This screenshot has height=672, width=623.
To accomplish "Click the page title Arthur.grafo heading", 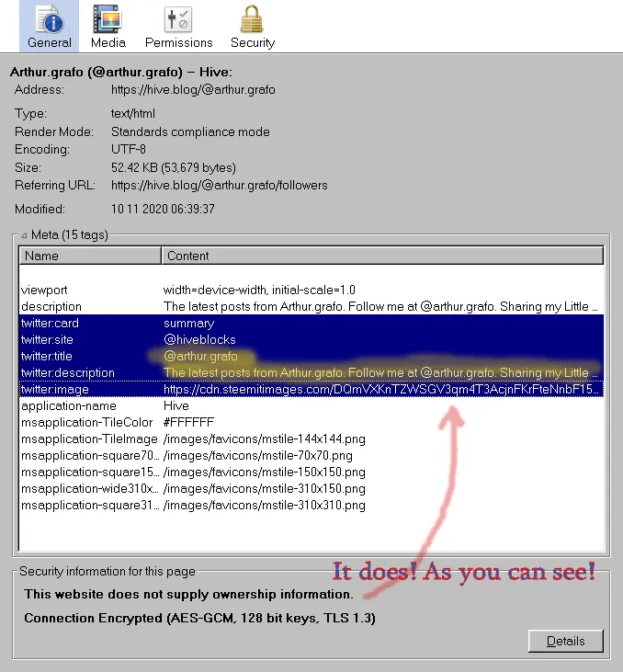I will [x=120, y=72].
